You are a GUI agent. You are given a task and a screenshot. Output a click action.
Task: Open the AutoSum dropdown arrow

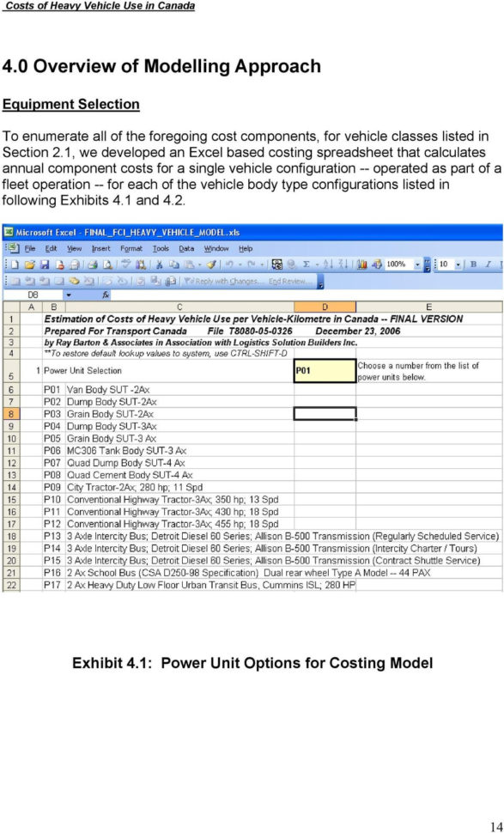tap(316, 264)
